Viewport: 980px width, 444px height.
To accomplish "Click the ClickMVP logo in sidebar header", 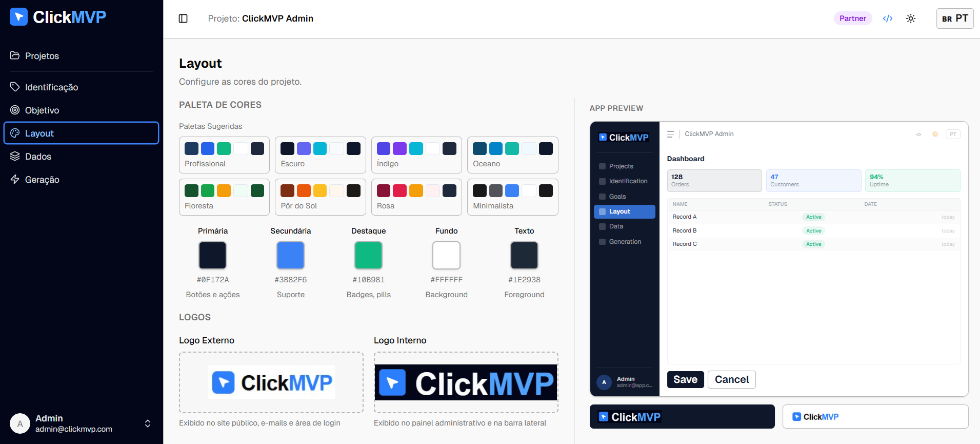I will (x=58, y=17).
